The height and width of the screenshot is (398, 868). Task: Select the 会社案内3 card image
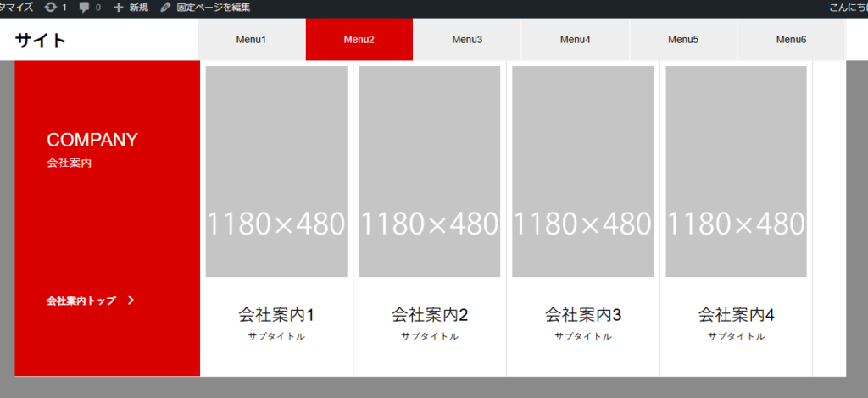tap(582, 171)
